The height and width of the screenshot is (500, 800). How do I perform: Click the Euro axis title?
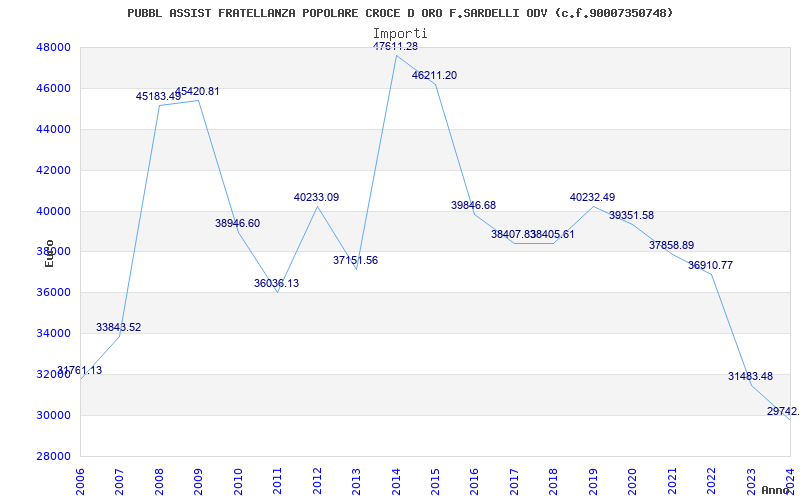tap(49, 253)
